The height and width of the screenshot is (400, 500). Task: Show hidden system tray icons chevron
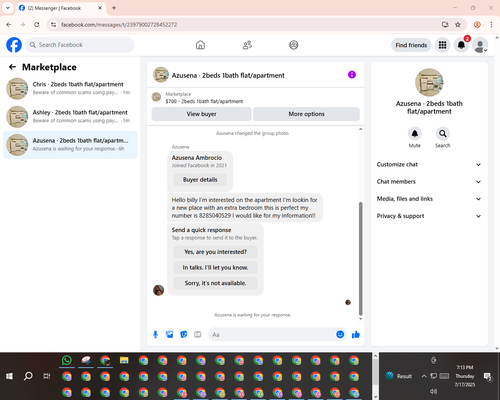(x=424, y=376)
